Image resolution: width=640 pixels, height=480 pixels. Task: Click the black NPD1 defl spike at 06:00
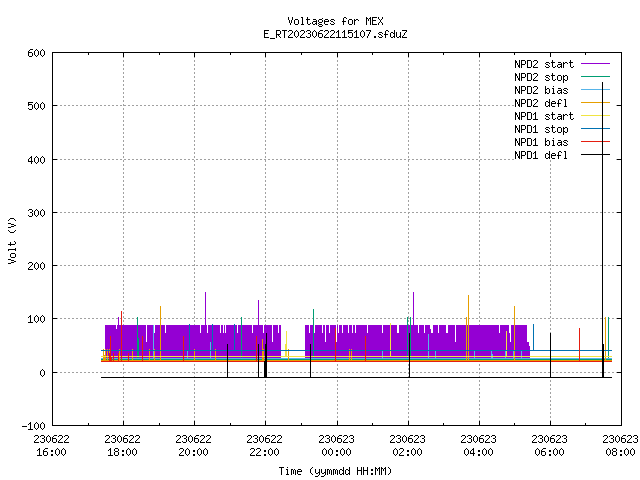pos(550,355)
